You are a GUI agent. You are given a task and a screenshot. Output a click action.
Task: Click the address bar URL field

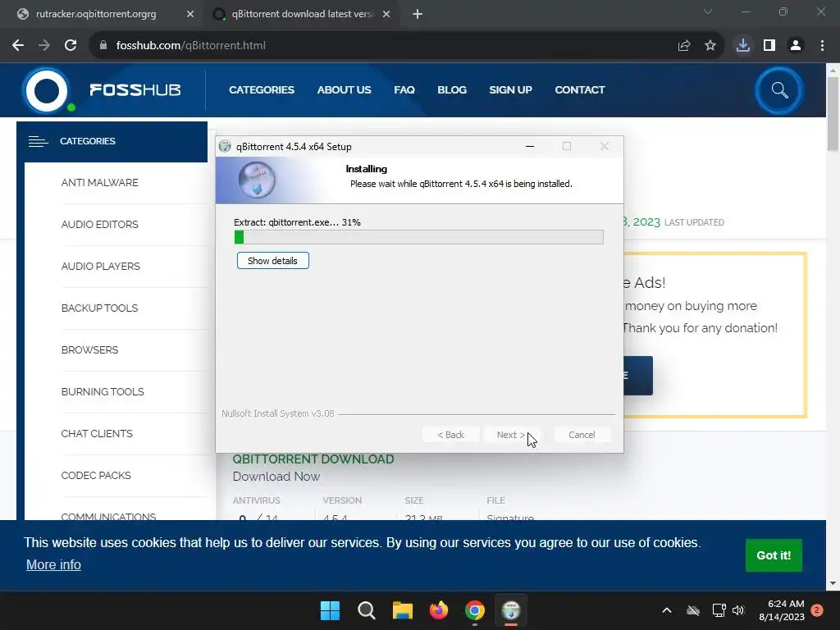click(x=381, y=46)
